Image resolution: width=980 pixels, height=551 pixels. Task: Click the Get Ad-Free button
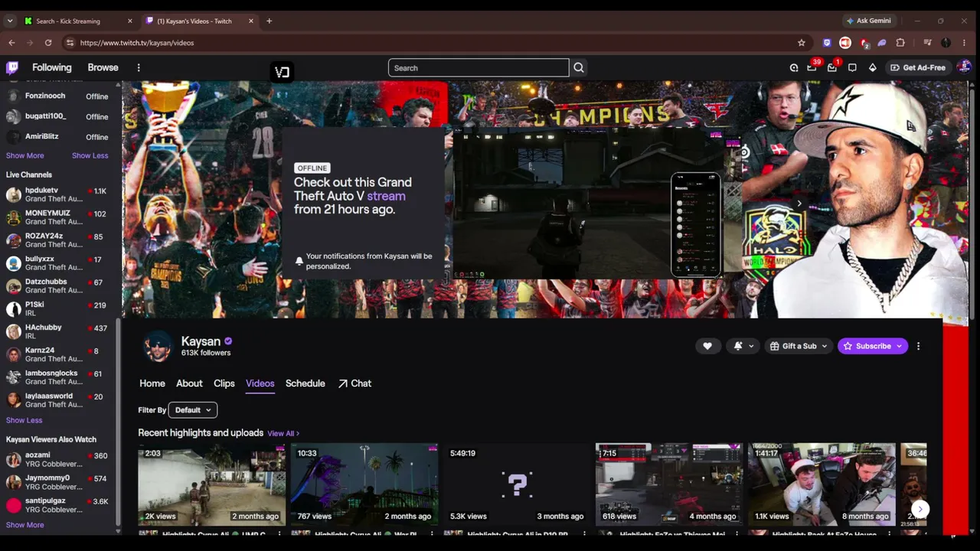(917, 67)
